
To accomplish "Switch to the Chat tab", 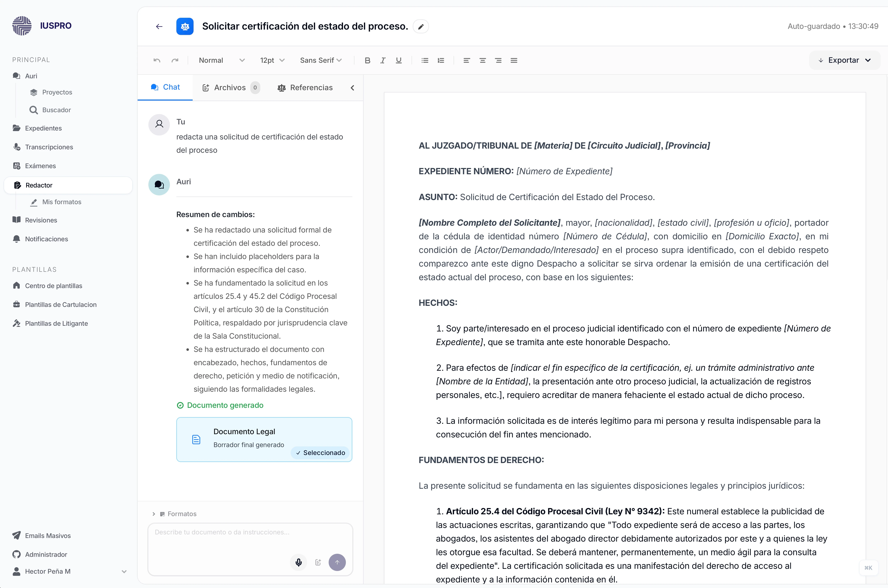I will [x=165, y=87].
